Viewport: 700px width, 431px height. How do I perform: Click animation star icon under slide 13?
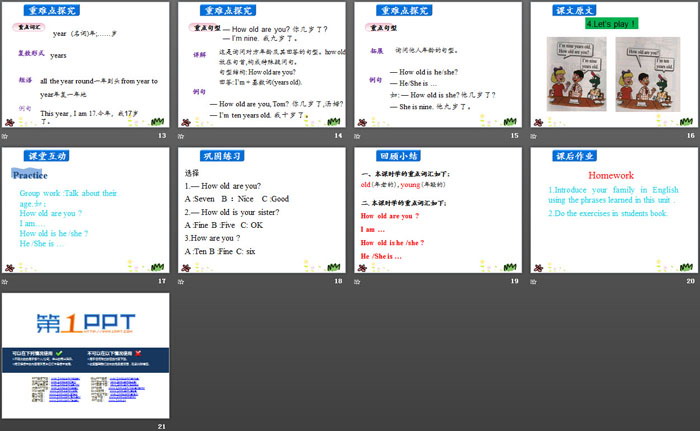5,136
